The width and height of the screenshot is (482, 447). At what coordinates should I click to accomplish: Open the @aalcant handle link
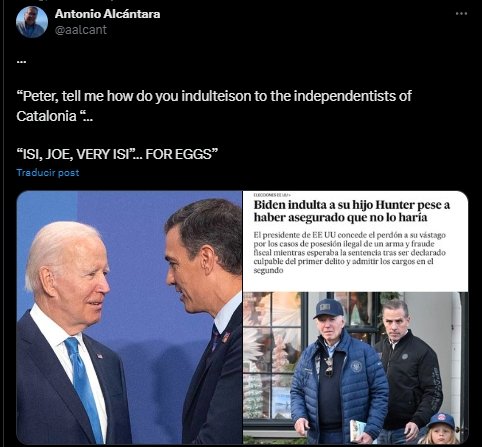[x=81, y=30]
